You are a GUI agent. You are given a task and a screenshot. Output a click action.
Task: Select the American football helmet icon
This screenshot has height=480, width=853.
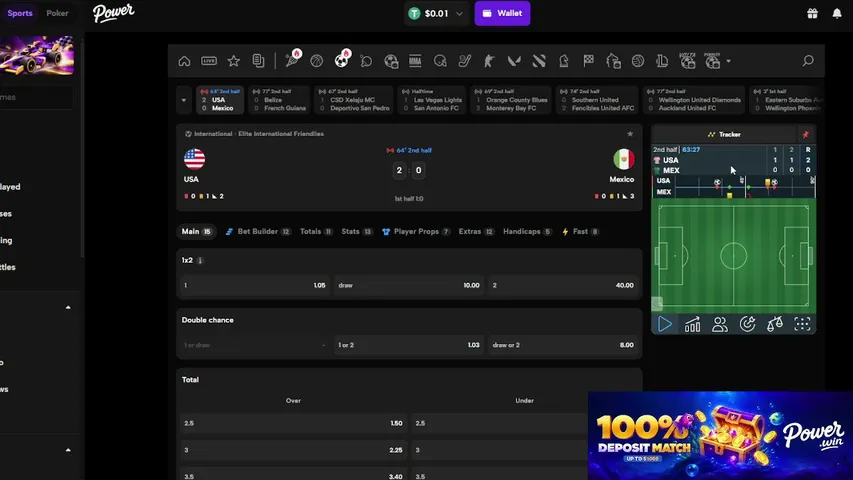tap(440, 61)
